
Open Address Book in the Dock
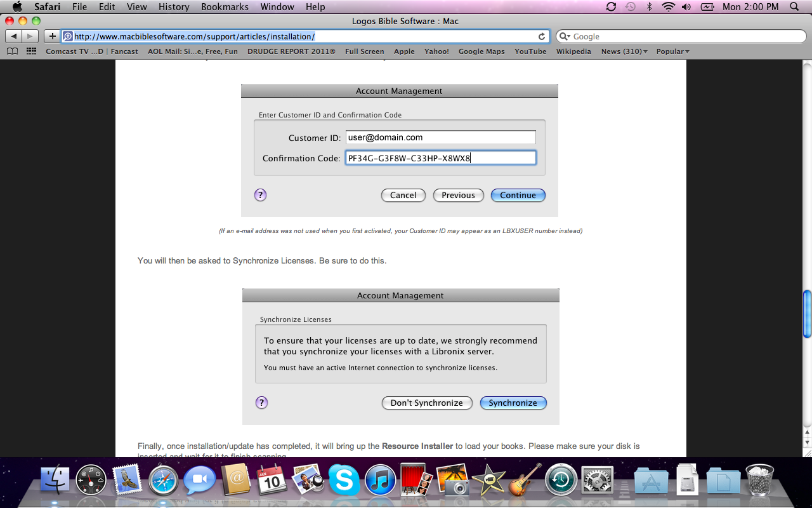[x=236, y=479]
